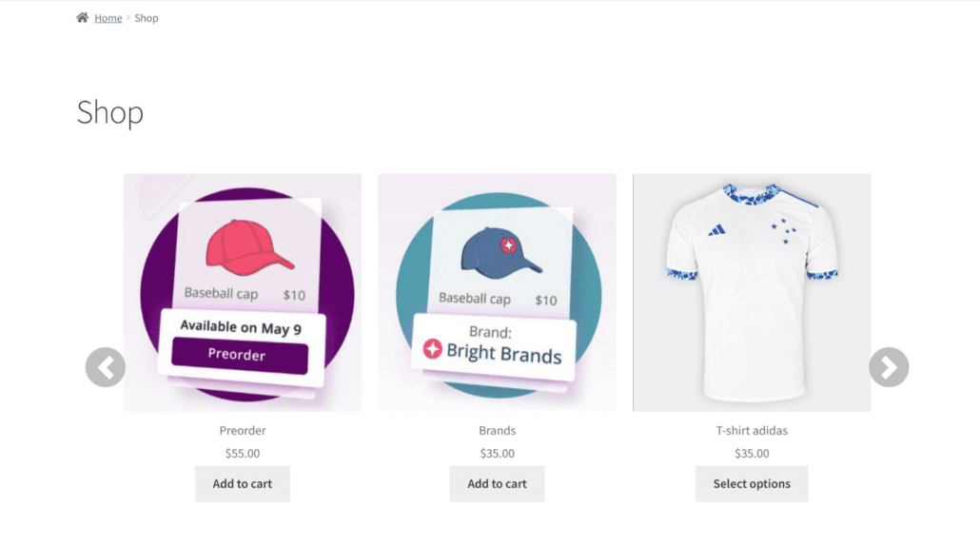Click the large Shop page heading
Viewport: 980px width, 546px height.
coord(110,113)
